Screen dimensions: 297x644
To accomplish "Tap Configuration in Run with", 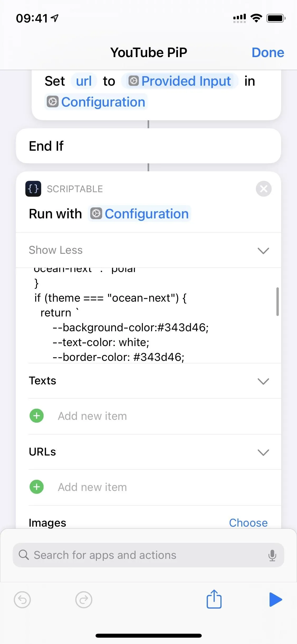I will [139, 214].
